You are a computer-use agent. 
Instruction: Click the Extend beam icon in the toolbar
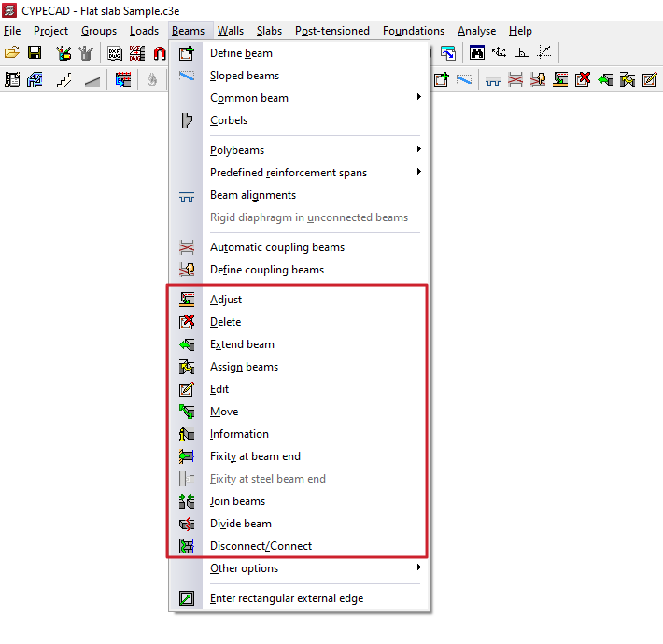(605, 79)
